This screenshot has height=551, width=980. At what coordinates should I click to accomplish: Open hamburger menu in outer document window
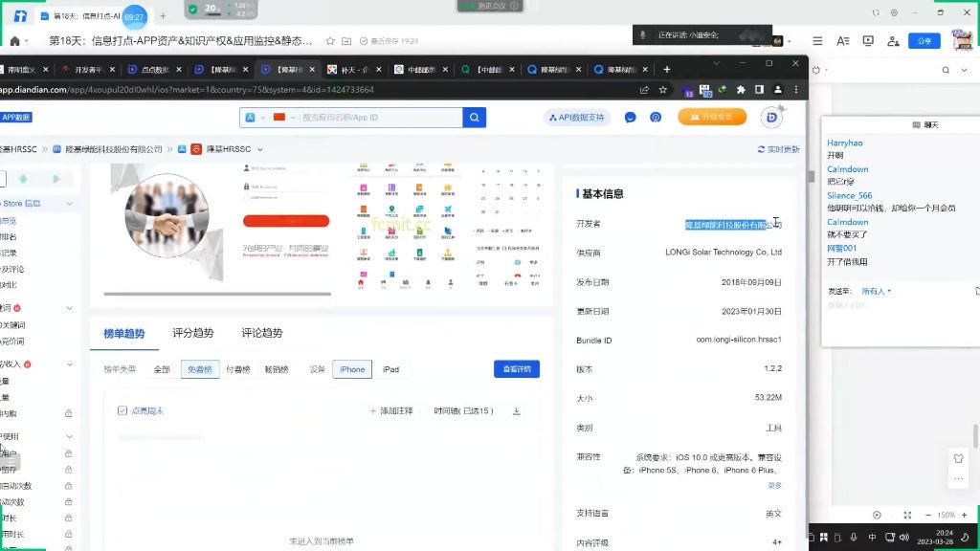(817, 41)
